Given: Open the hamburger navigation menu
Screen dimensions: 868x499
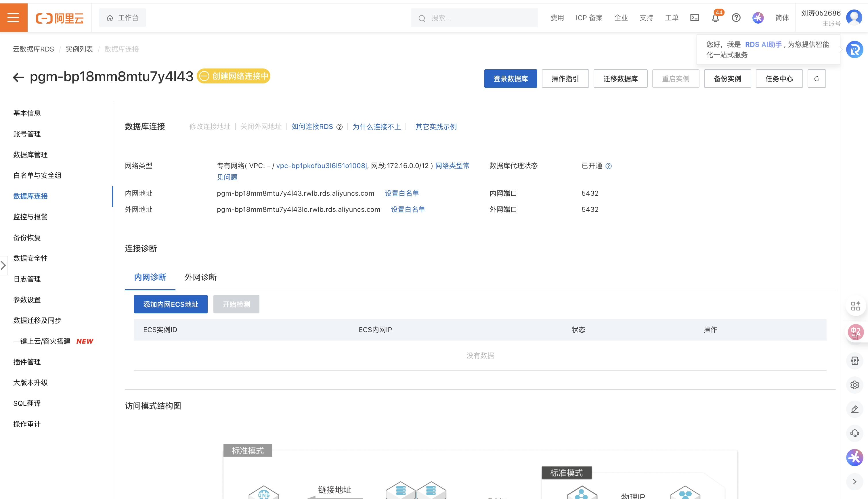Looking at the screenshot, I should 13,18.
